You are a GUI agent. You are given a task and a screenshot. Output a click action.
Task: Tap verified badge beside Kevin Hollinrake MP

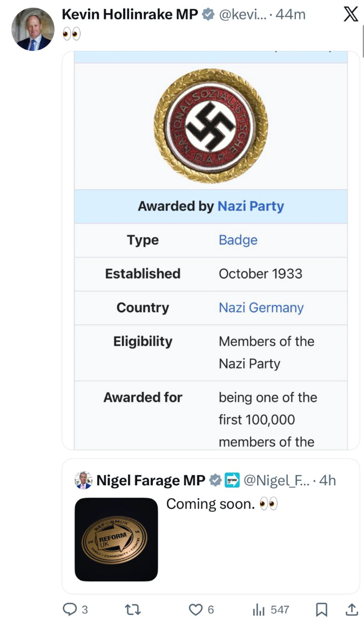tap(207, 15)
